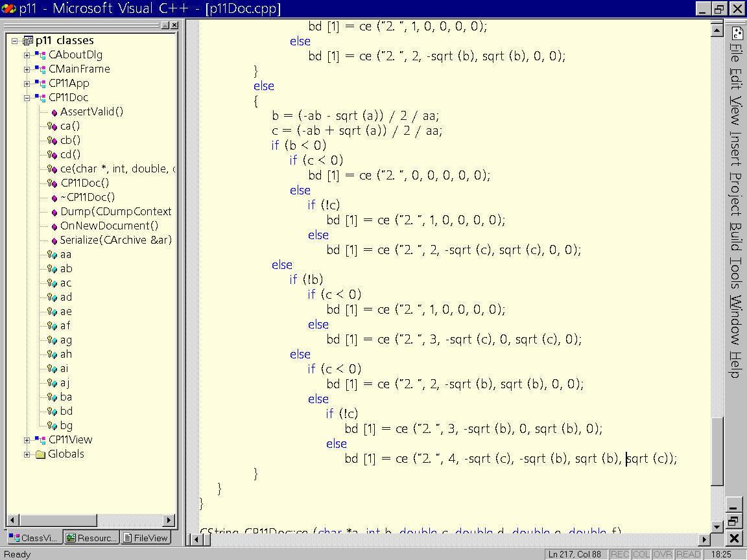
Task: Open the Build menu
Action: 736,237
